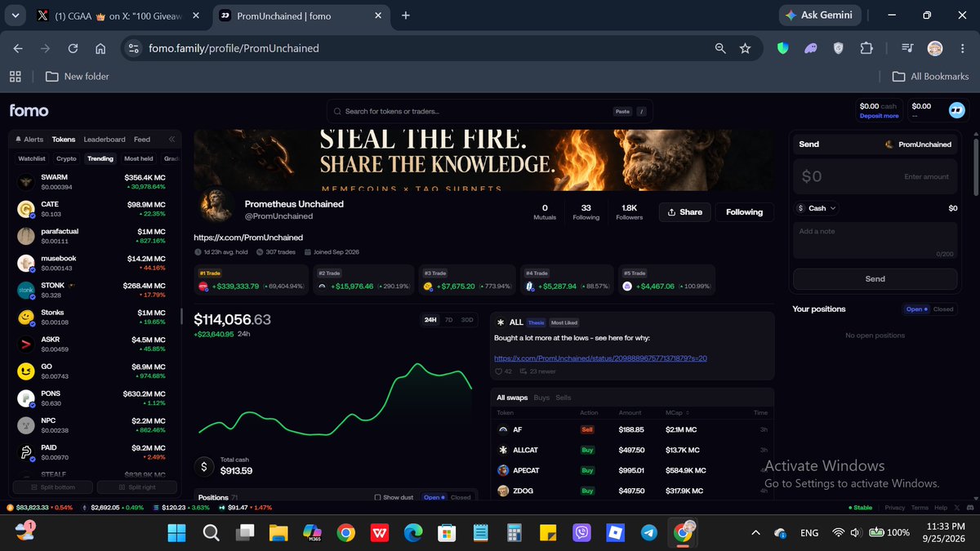Open the ALLCAT token icon in swaps
980x551 pixels.
click(x=503, y=450)
